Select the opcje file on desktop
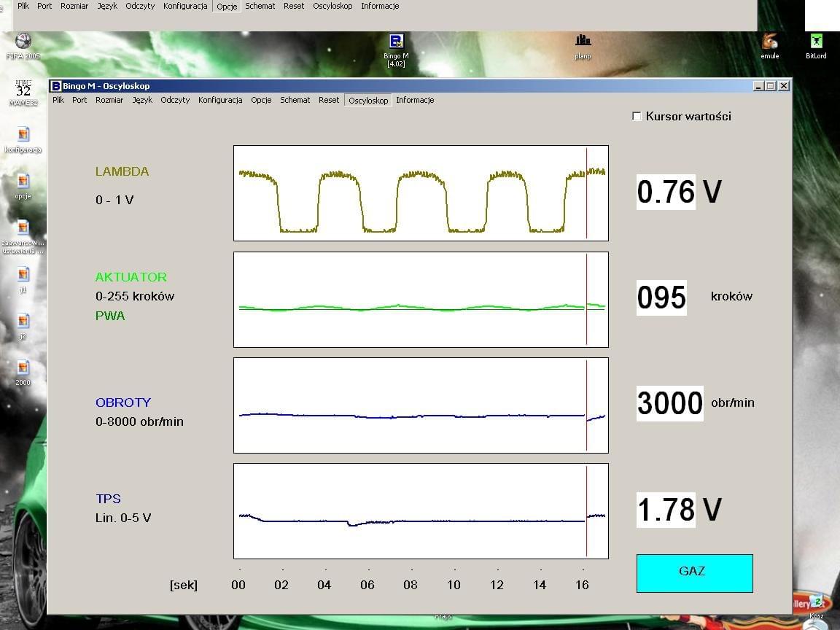This screenshot has height=630, width=840. (23, 182)
